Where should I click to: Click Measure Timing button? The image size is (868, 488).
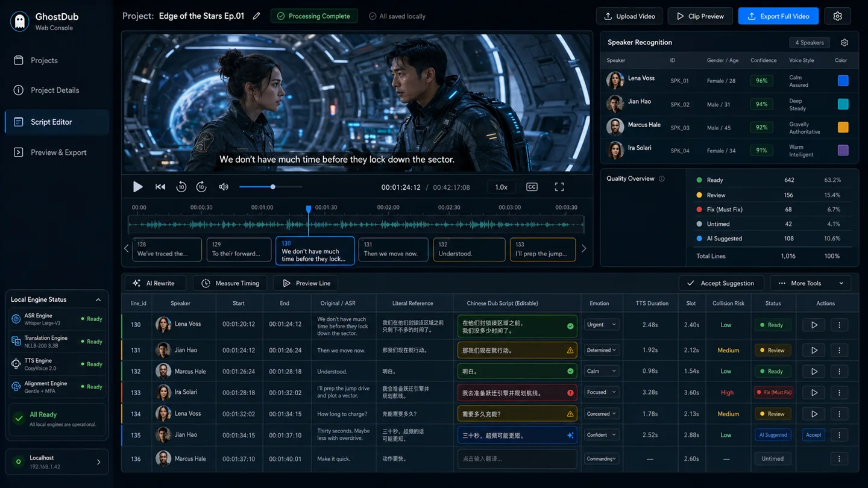point(231,283)
